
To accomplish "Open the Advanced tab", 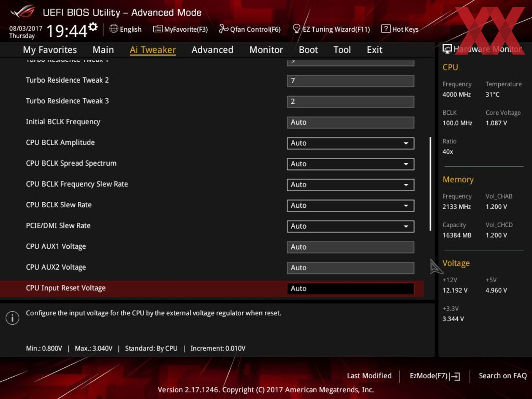I will click(x=212, y=50).
